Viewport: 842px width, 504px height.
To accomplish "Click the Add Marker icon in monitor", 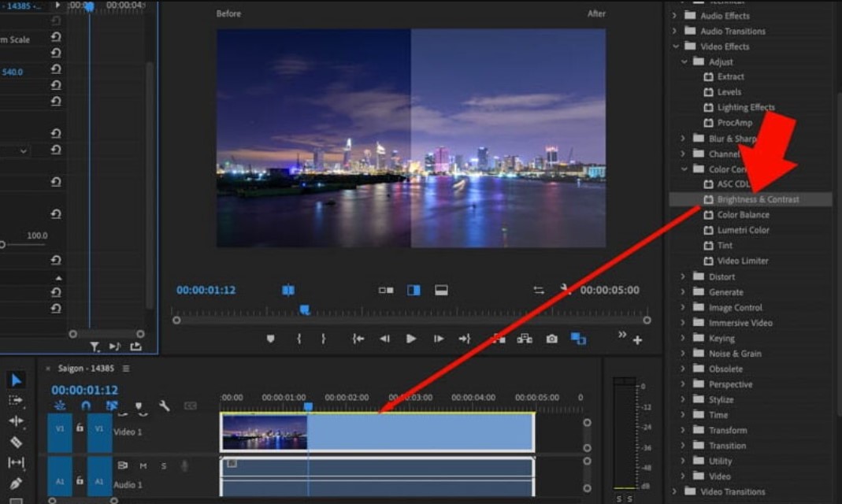I will click(271, 339).
